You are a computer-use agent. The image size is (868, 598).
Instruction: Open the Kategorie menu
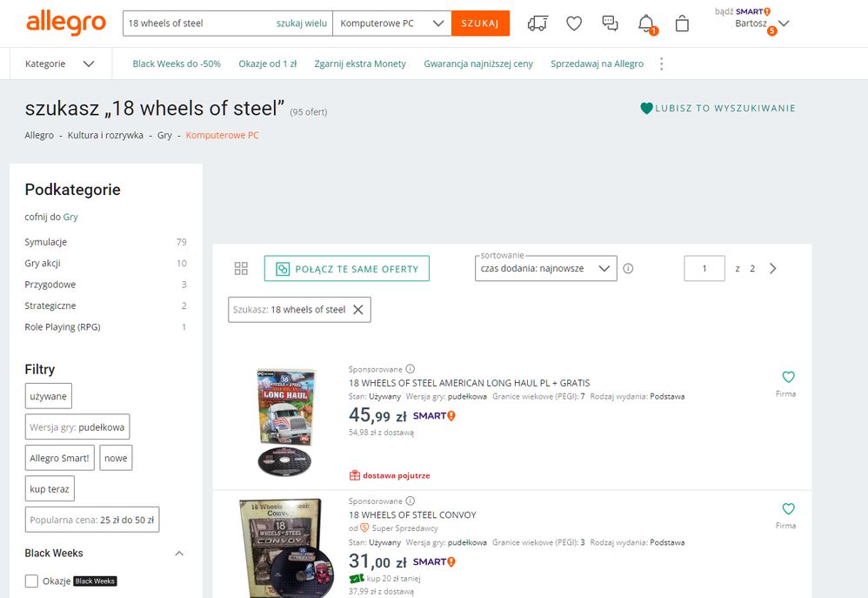59,64
